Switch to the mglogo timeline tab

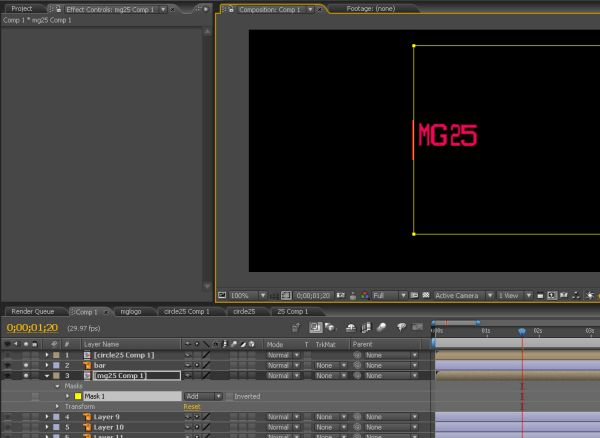[x=131, y=311]
